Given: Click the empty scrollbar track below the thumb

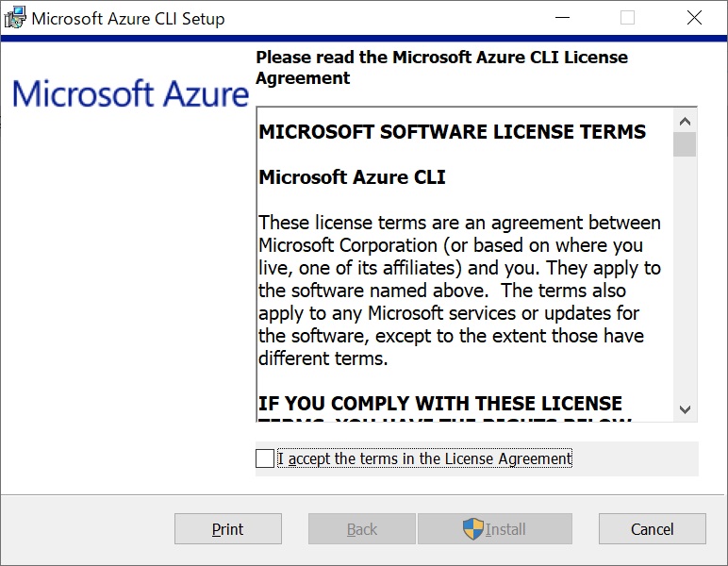Looking at the screenshot, I should click(x=685, y=283).
